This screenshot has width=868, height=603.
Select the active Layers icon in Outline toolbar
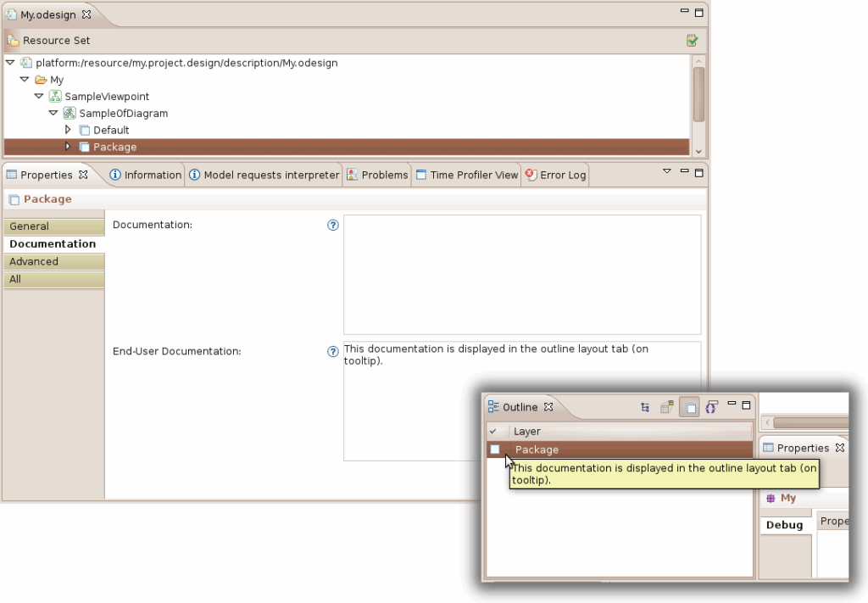point(690,408)
